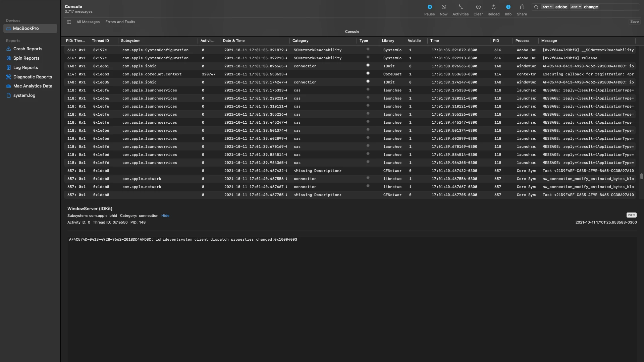Image resolution: width=644 pixels, height=362 pixels.
Task: Open Spin Reports in sidebar
Action: coord(26,58)
